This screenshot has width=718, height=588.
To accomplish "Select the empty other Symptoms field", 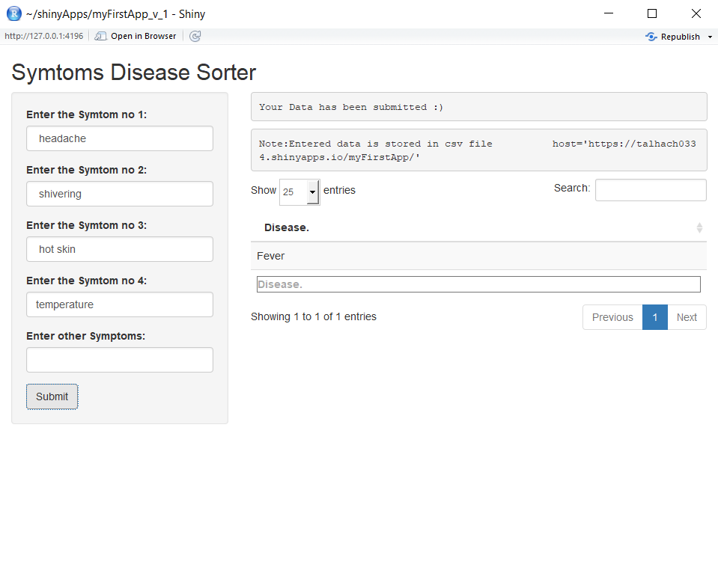I will [x=119, y=360].
